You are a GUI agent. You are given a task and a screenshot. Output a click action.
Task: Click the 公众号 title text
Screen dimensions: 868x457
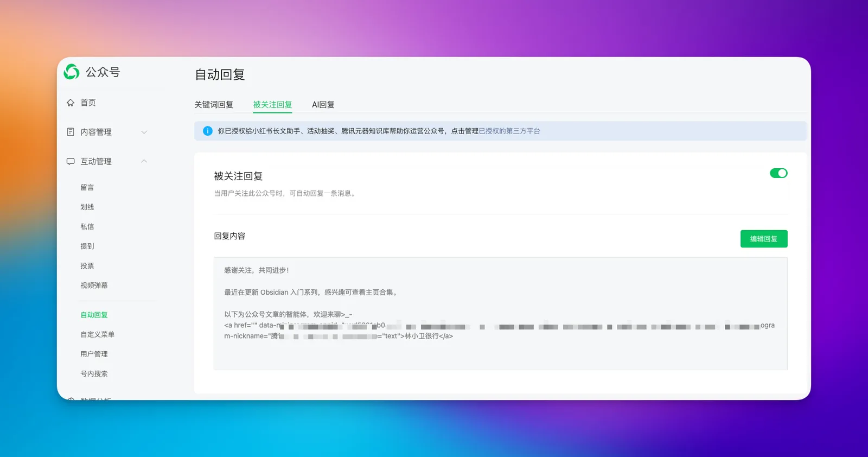(x=103, y=72)
